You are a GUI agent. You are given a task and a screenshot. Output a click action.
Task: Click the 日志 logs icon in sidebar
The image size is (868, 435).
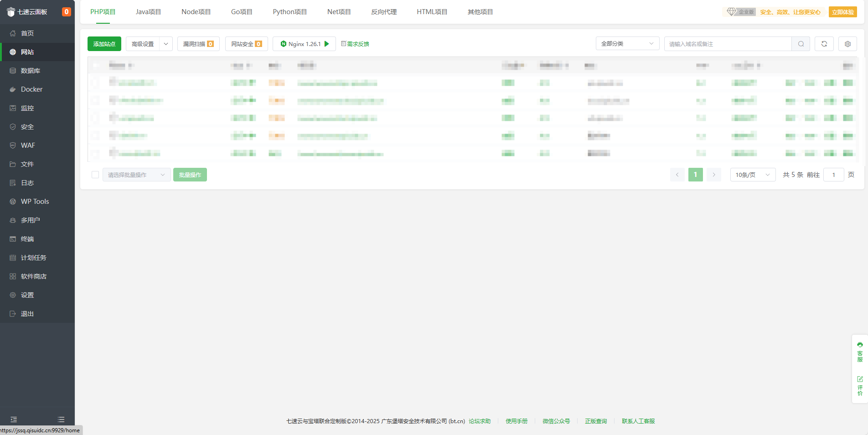[13, 183]
